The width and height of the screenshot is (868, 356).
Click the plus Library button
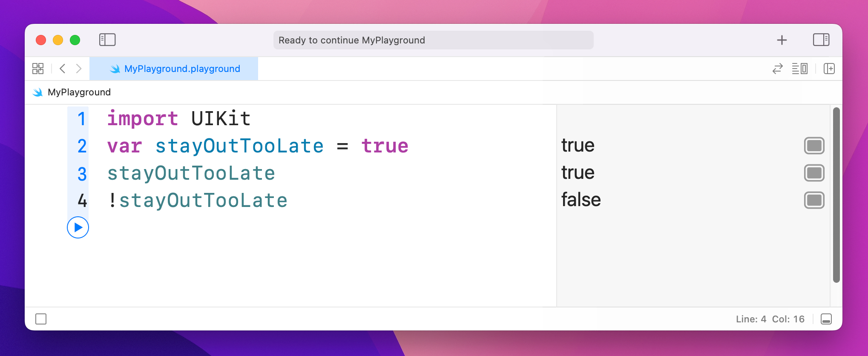click(782, 40)
